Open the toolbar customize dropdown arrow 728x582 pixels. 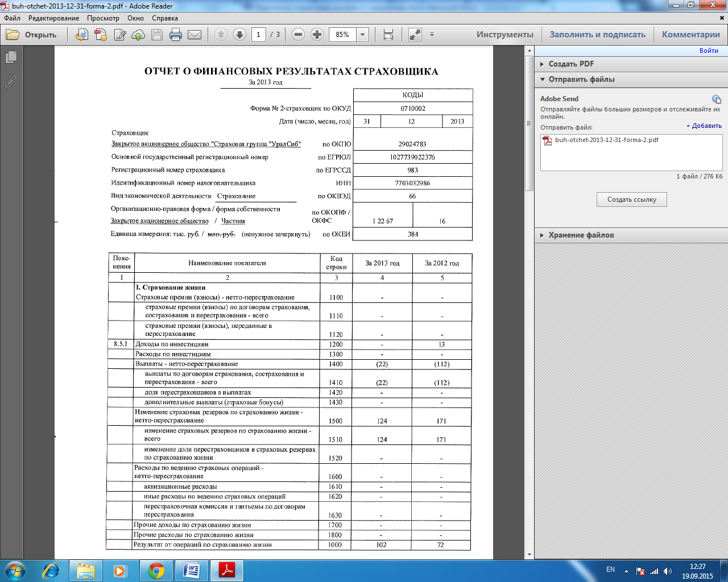[432, 35]
